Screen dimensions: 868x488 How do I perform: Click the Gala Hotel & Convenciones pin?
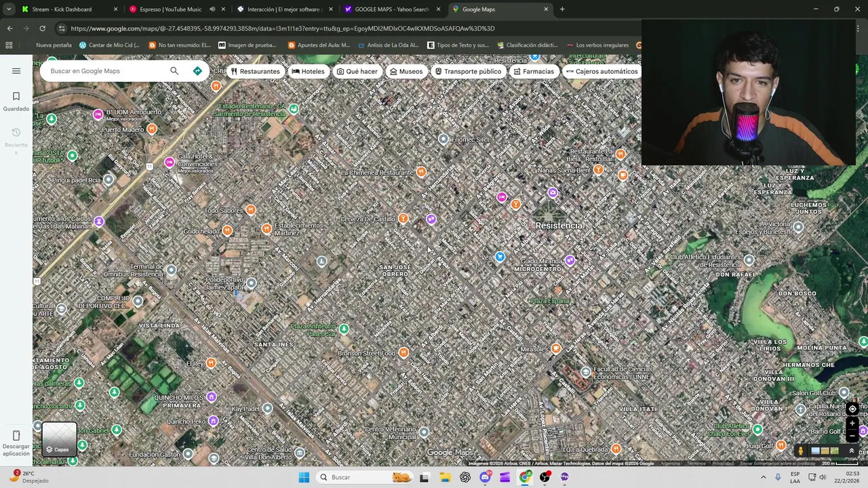170,162
